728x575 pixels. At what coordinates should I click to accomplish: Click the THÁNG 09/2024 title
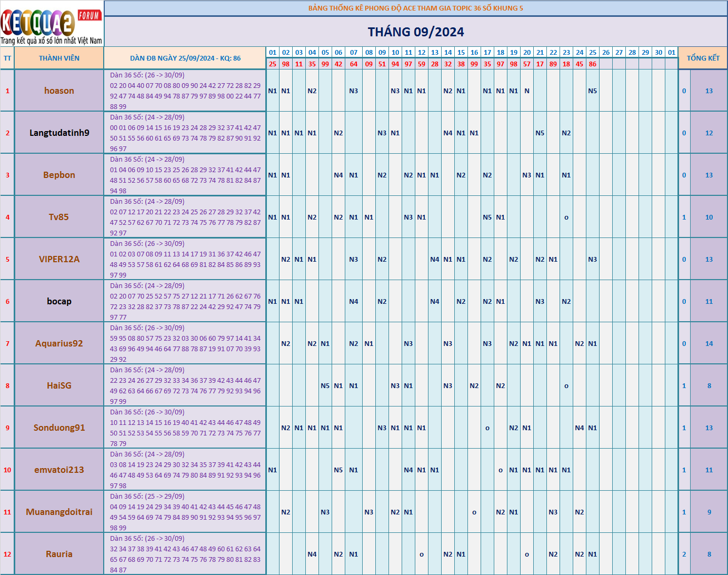[415, 32]
